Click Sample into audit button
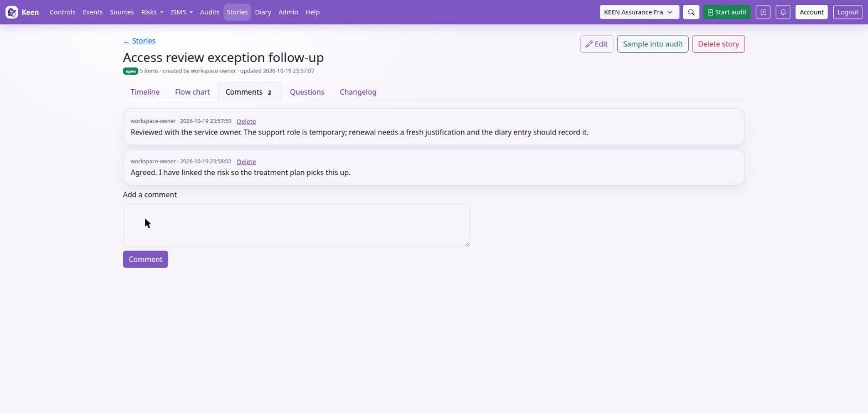The height and width of the screenshot is (413, 868). coord(653,44)
